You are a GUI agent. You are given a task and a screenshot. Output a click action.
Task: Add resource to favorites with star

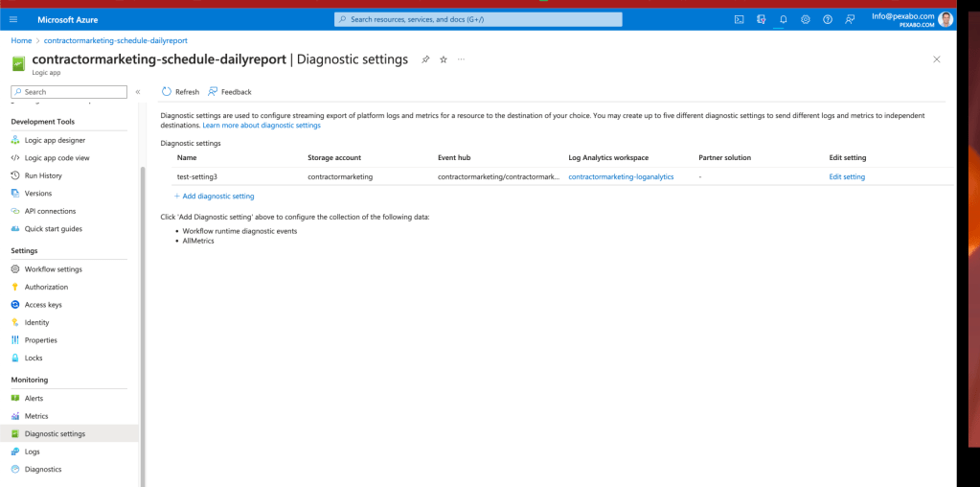click(x=444, y=59)
